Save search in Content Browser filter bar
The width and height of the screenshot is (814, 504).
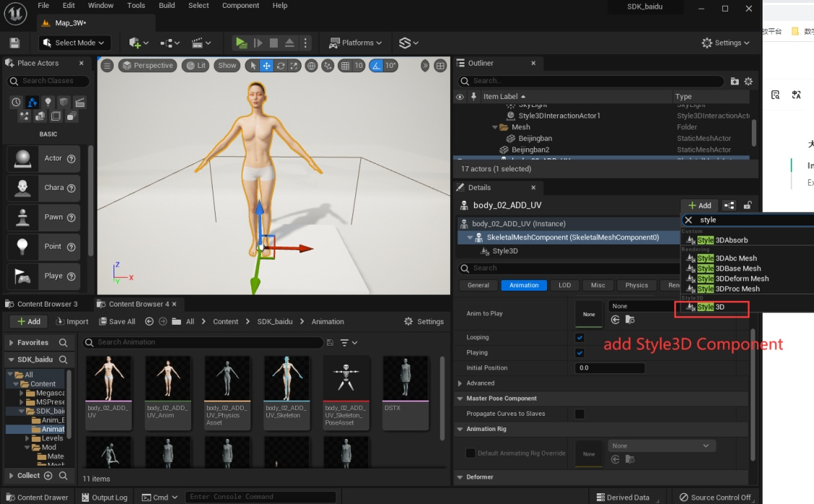point(330,343)
